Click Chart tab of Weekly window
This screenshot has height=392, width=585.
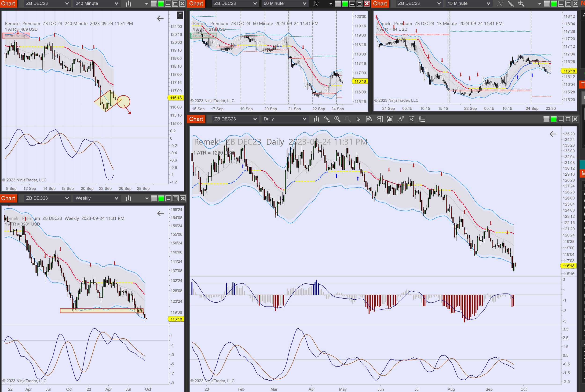coord(8,198)
